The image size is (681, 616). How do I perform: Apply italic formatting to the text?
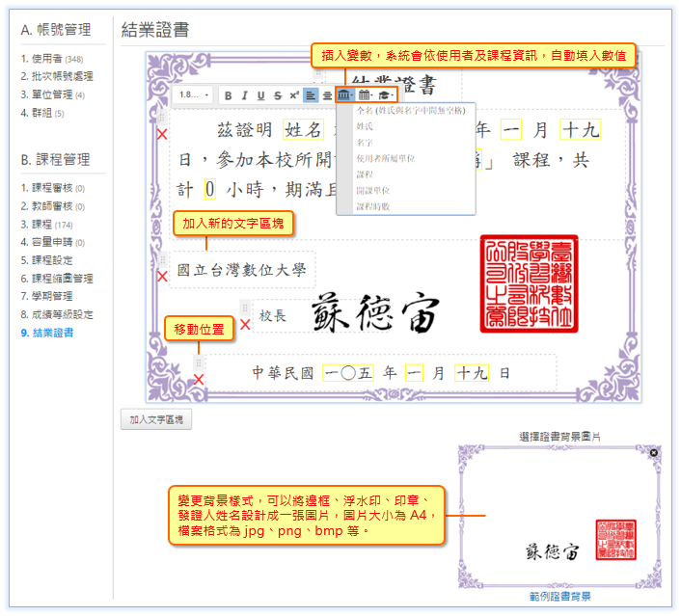245,95
